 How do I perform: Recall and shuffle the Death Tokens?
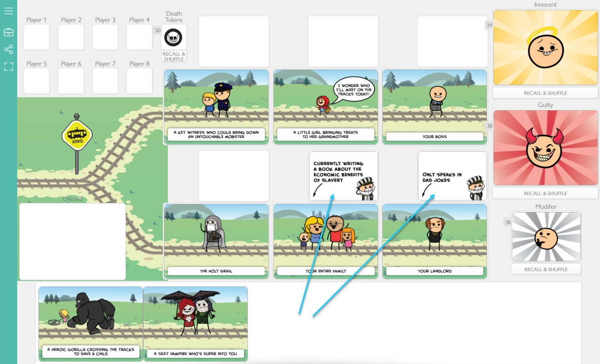point(174,57)
